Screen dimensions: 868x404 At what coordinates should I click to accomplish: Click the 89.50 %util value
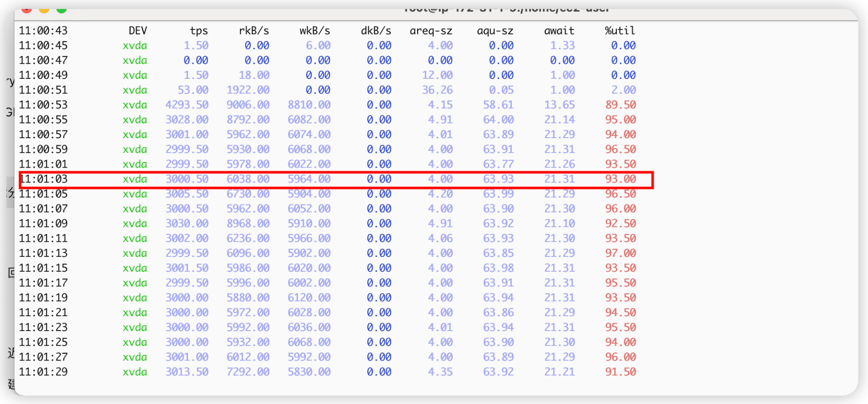[620, 105]
